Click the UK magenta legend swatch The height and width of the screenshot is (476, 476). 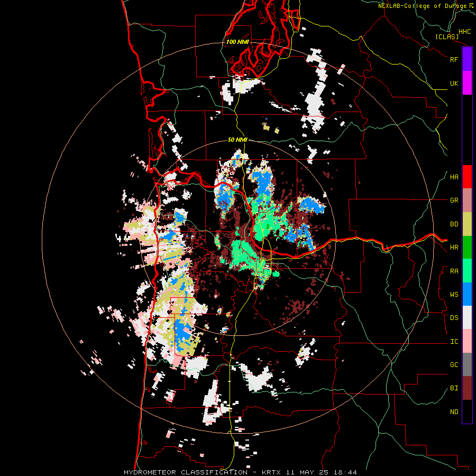point(467,83)
